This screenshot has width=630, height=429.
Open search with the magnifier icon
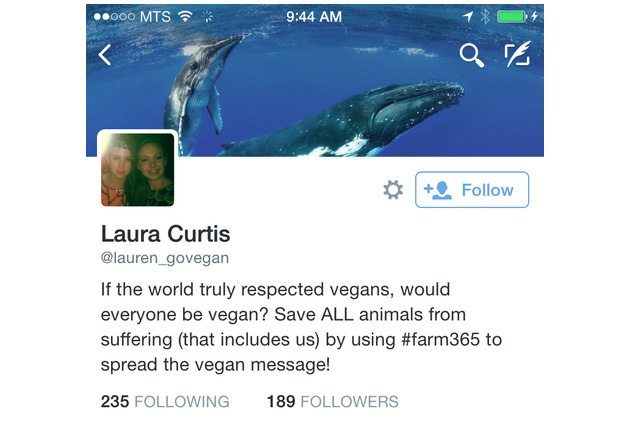coord(472,55)
